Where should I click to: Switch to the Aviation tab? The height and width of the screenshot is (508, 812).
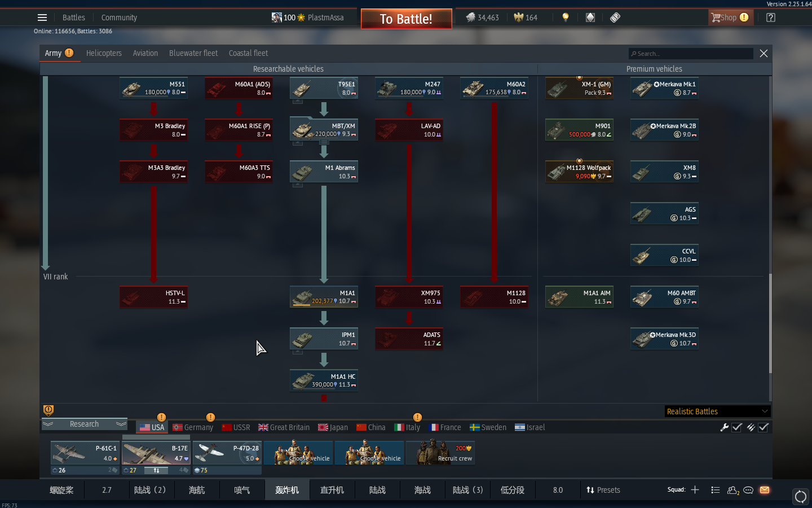pos(145,53)
